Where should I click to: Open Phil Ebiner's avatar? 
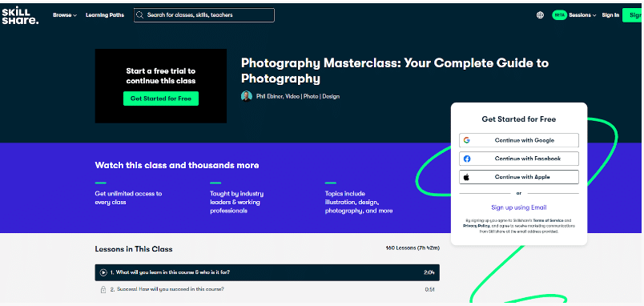pyautogui.click(x=247, y=96)
